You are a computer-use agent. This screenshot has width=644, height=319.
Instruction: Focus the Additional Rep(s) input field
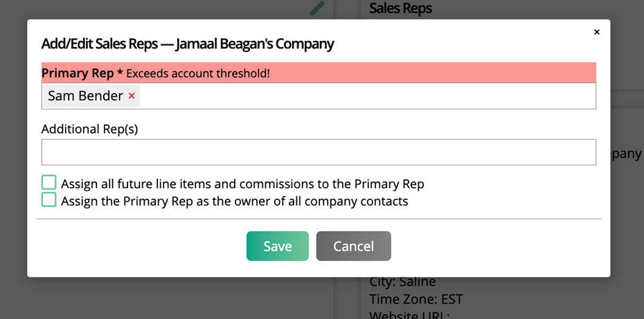(319, 152)
